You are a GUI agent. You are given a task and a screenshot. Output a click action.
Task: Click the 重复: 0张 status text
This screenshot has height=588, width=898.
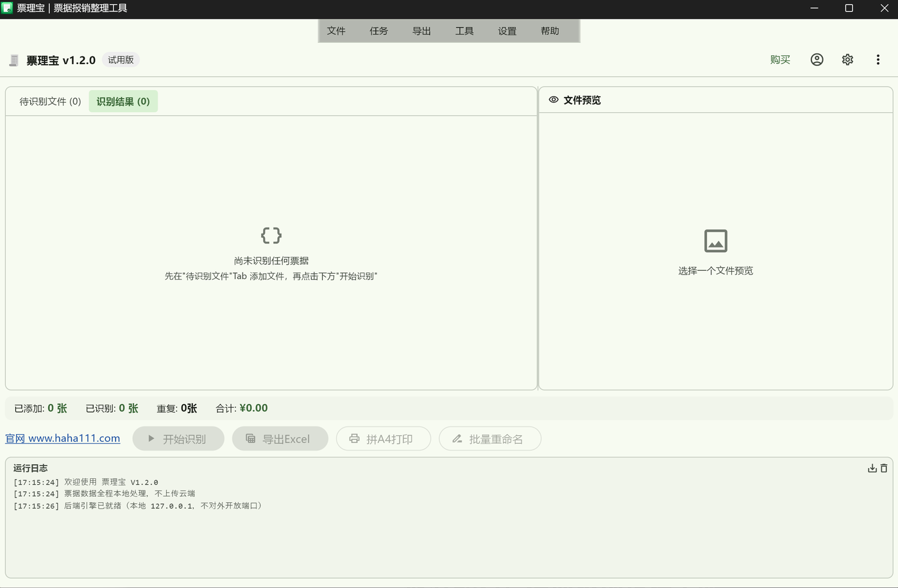177,408
